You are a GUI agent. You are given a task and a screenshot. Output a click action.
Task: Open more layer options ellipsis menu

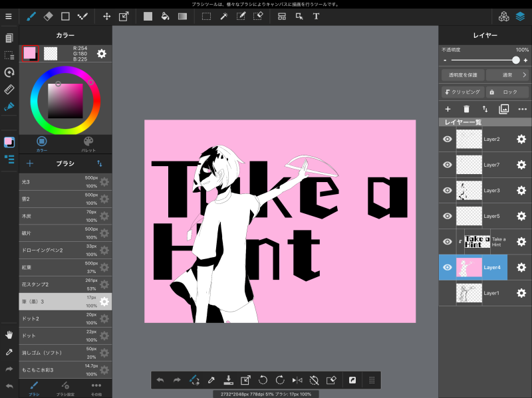point(523,109)
